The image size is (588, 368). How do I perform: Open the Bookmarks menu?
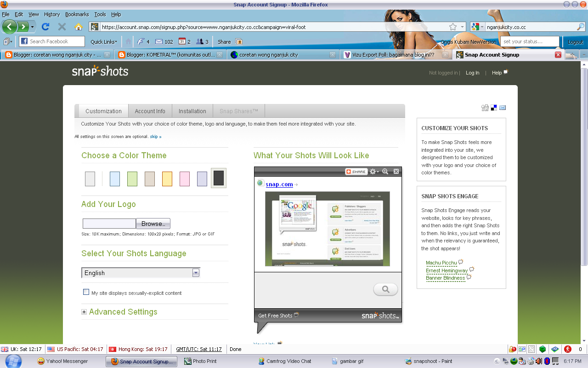coord(76,14)
